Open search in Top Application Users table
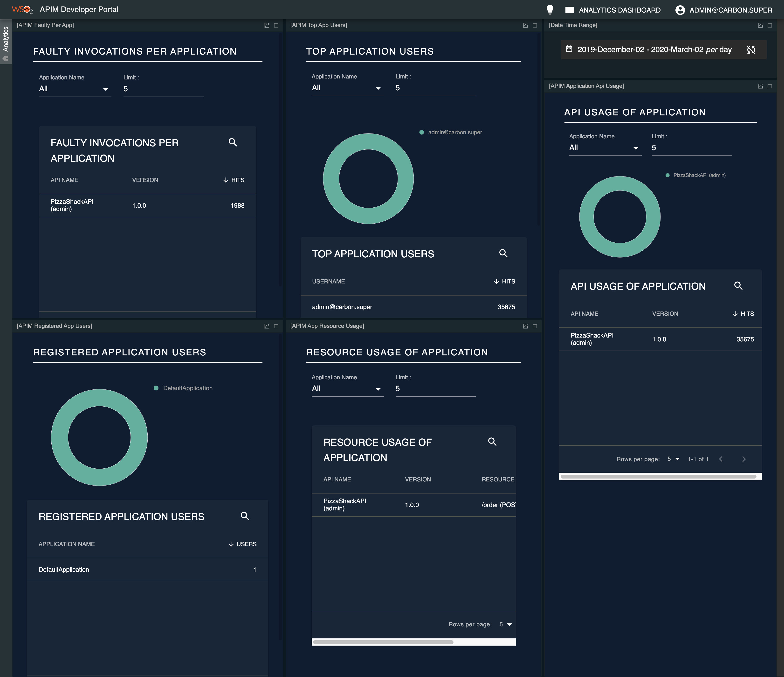This screenshot has height=677, width=784. pyautogui.click(x=504, y=254)
